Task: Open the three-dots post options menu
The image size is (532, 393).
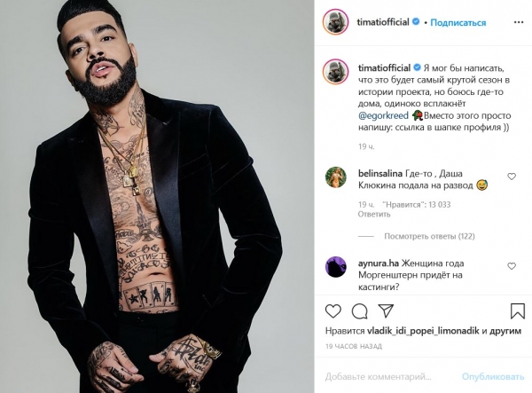Action: (x=519, y=22)
